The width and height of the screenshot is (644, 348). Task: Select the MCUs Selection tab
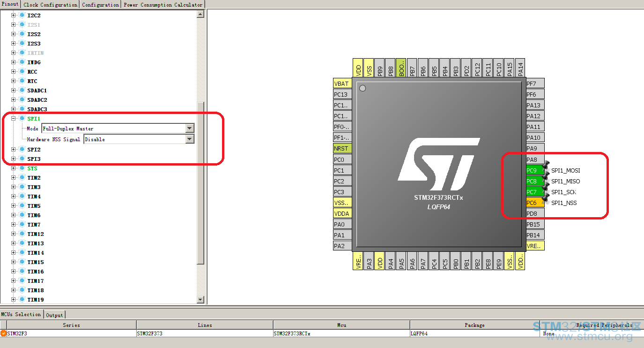pyautogui.click(x=21, y=314)
